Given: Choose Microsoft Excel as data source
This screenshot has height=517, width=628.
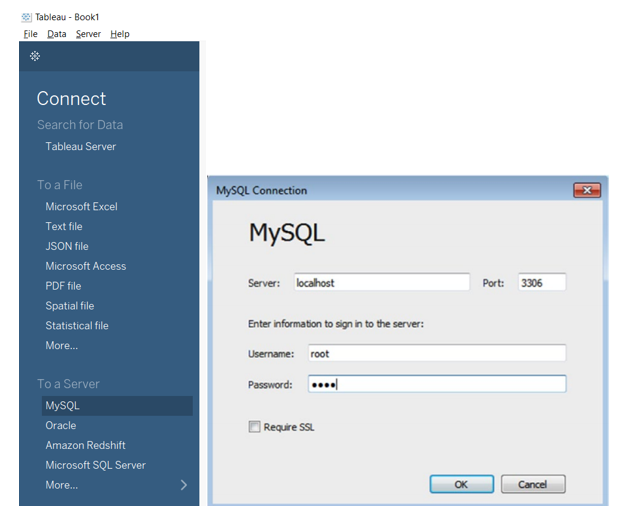Looking at the screenshot, I should 81,207.
